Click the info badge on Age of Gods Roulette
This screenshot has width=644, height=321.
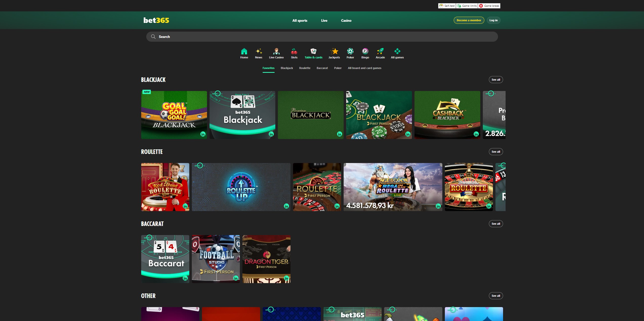[438, 206]
